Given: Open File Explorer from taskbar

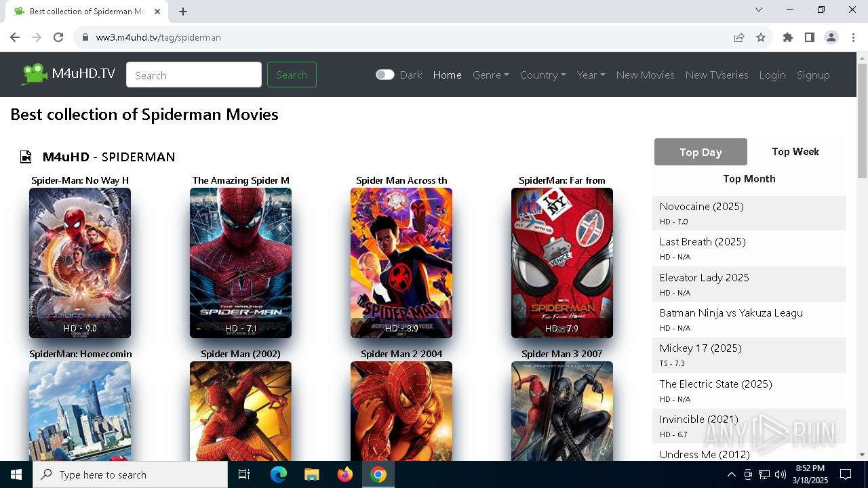Looking at the screenshot, I should pos(312,474).
